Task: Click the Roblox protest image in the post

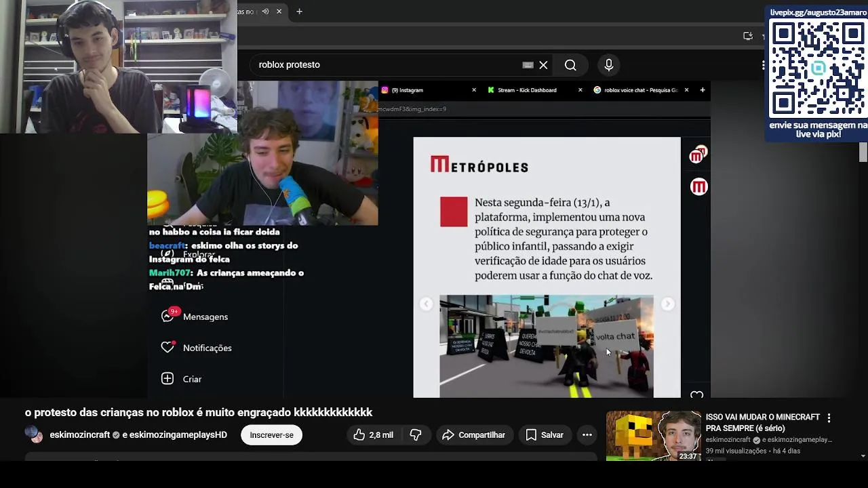Action: 547,346
